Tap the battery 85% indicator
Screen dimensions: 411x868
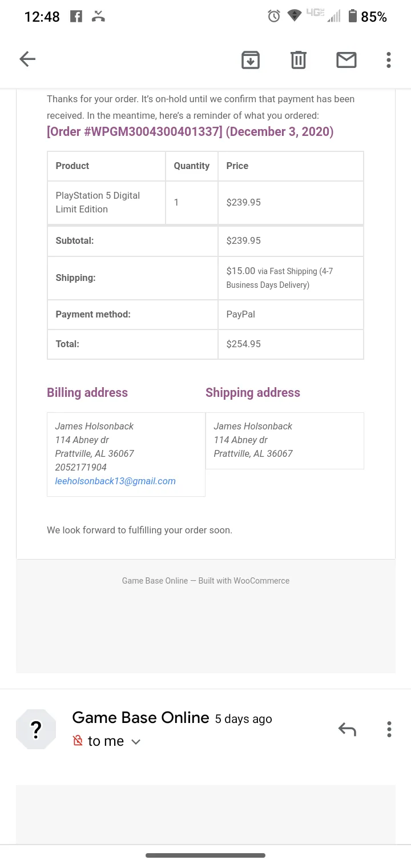[x=367, y=17]
